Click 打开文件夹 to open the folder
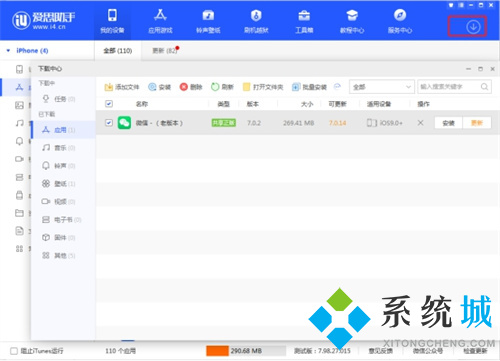 (x=263, y=87)
